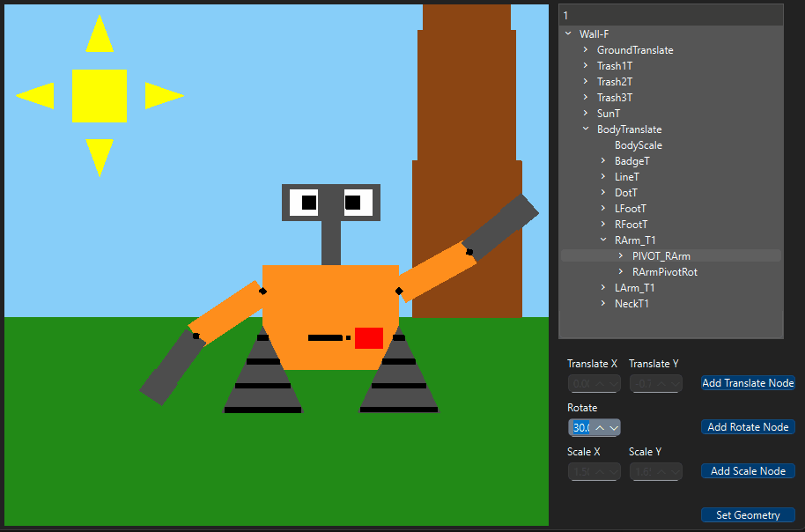Image resolution: width=805 pixels, height=532 pixels.
Task: Expand the LFootT node
Action: 603,209
